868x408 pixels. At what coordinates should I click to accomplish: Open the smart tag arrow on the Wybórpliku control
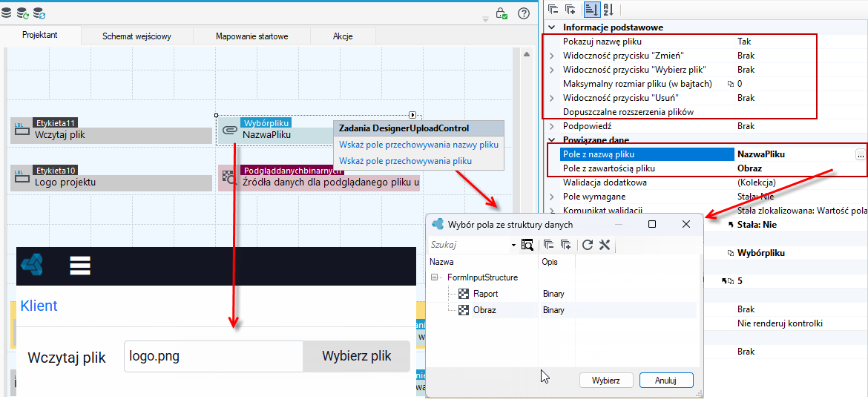[412, 114]
